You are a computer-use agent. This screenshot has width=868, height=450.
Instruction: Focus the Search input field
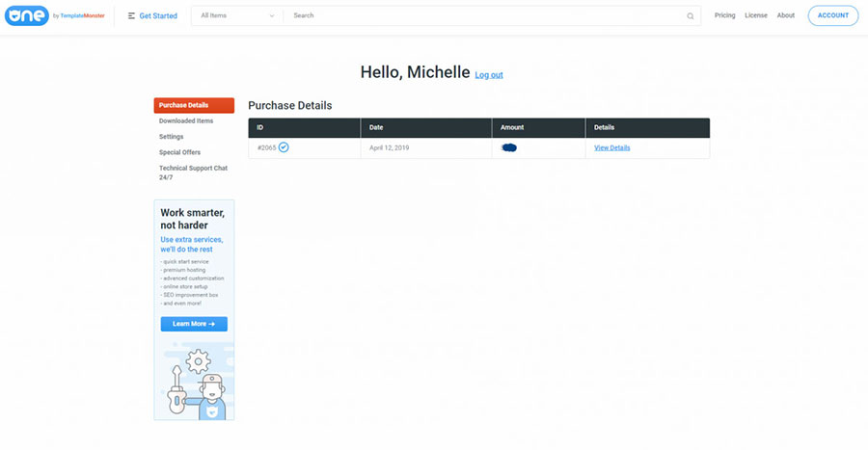(486, 15)
